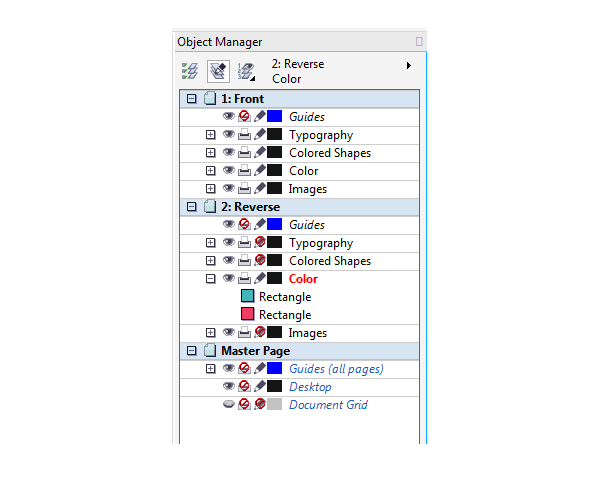Open Object Manager flyout arrow menu
600x478 pixels.
[x=409, y=65]
